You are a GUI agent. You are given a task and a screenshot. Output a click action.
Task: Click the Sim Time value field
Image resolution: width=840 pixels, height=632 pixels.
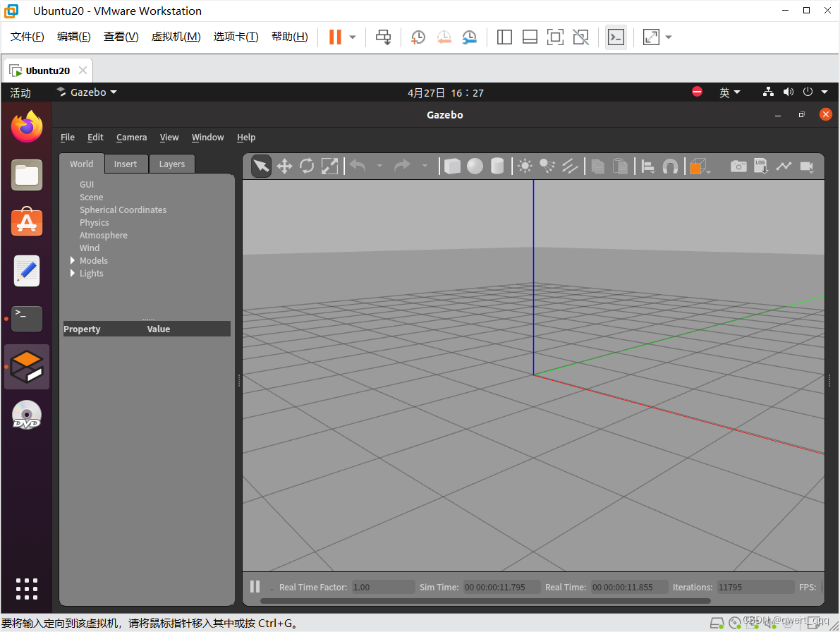point(501,587)
